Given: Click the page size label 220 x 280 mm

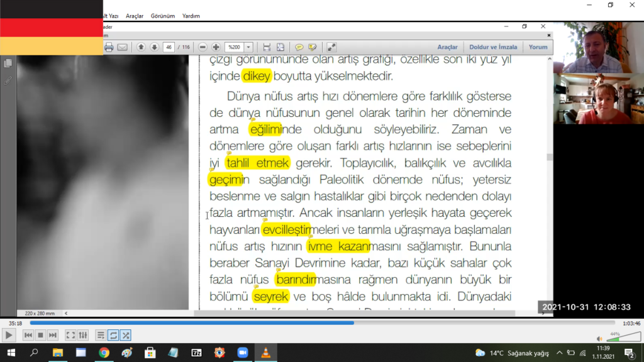Looking at the screenshot, I should pos(40,313).
